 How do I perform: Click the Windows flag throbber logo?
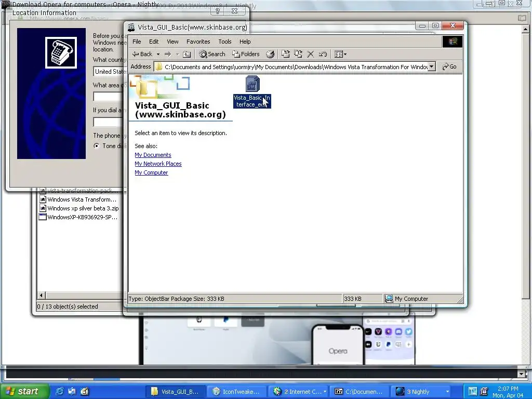tap(453, 42)
